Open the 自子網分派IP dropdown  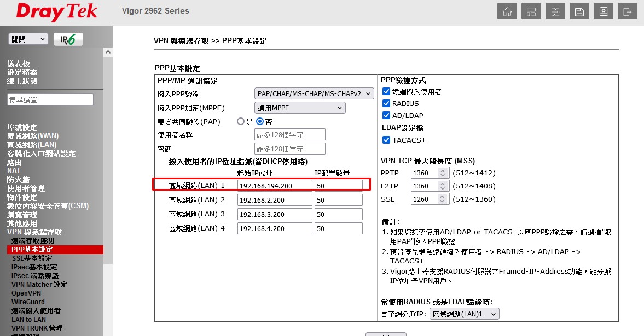pyautogui.click(x=465, y=314)
